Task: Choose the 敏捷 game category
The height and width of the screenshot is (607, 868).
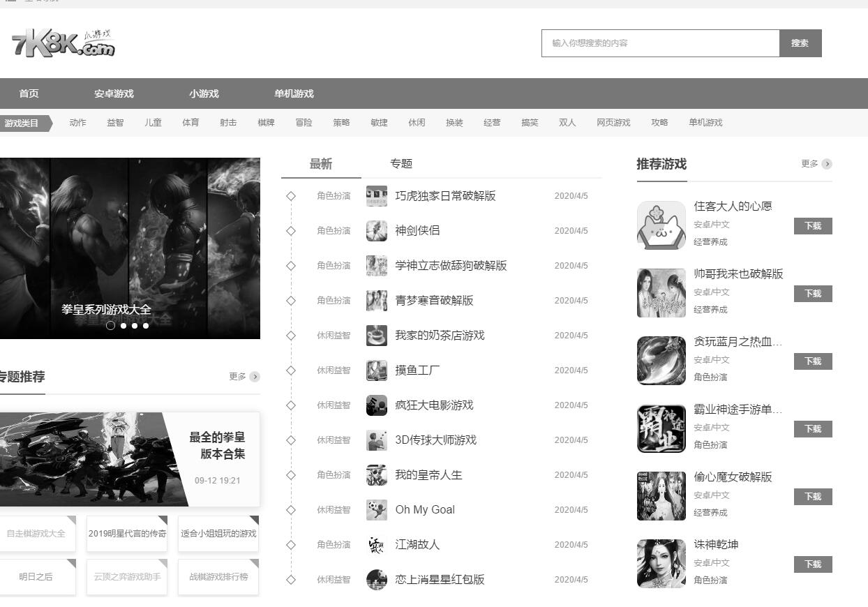Action: [x=379, y=123]
